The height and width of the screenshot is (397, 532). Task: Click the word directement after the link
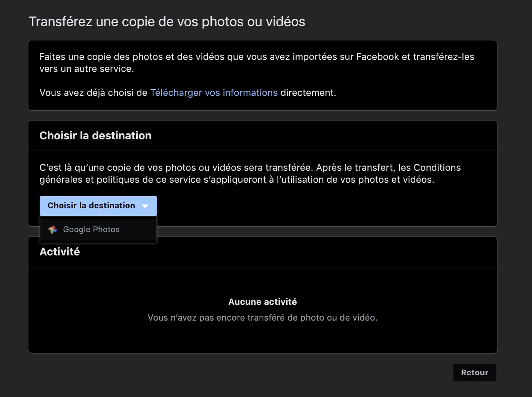click(x=308, y=93)
